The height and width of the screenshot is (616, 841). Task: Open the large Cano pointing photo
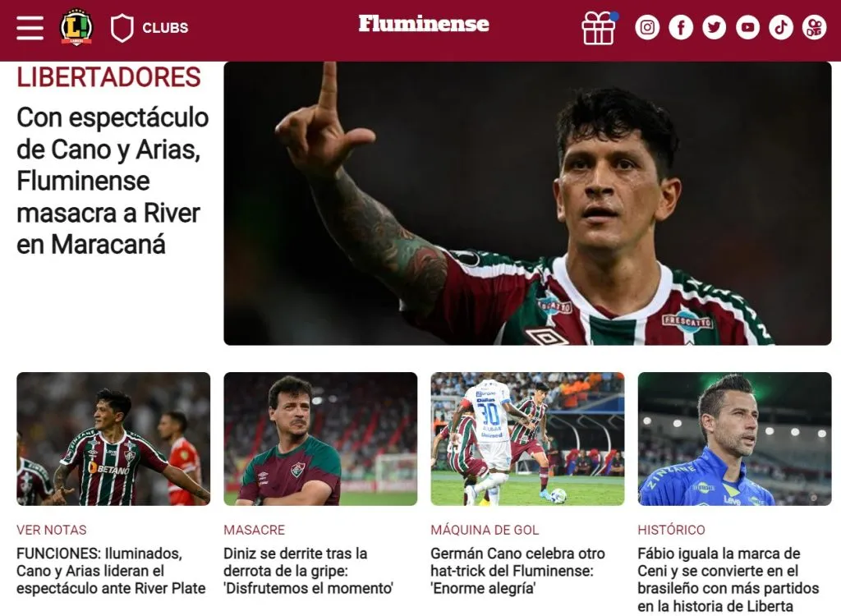pos(527,204)
